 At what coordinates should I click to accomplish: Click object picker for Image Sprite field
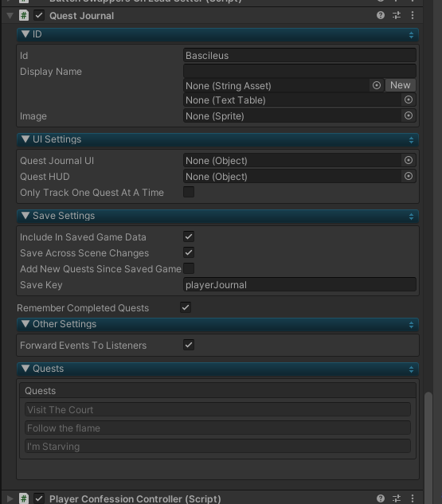(409, 115)
